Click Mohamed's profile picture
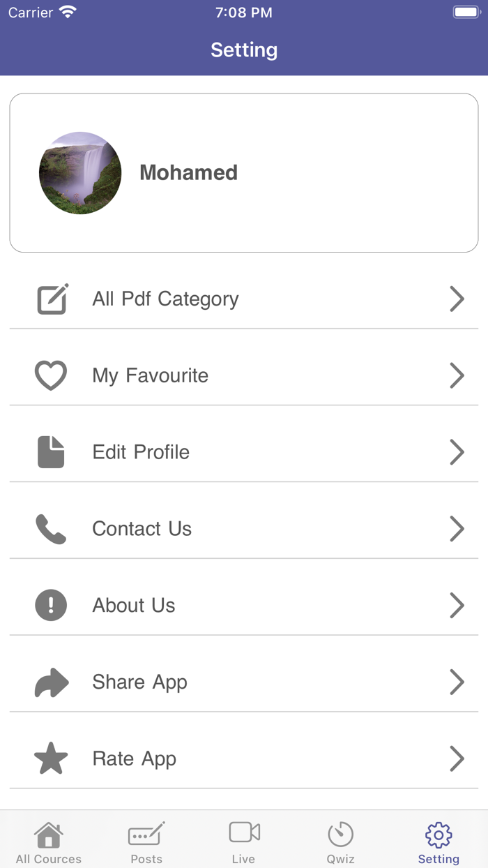Image resolution: width=488 pixels, height=868 pixels. pos(80,172)
